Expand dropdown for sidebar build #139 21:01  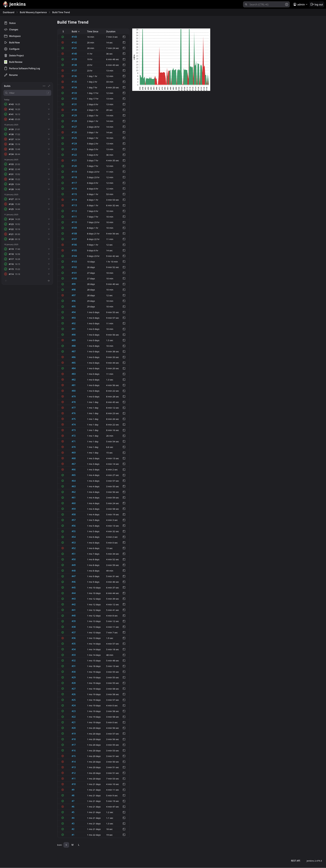[x=49, y=129]
